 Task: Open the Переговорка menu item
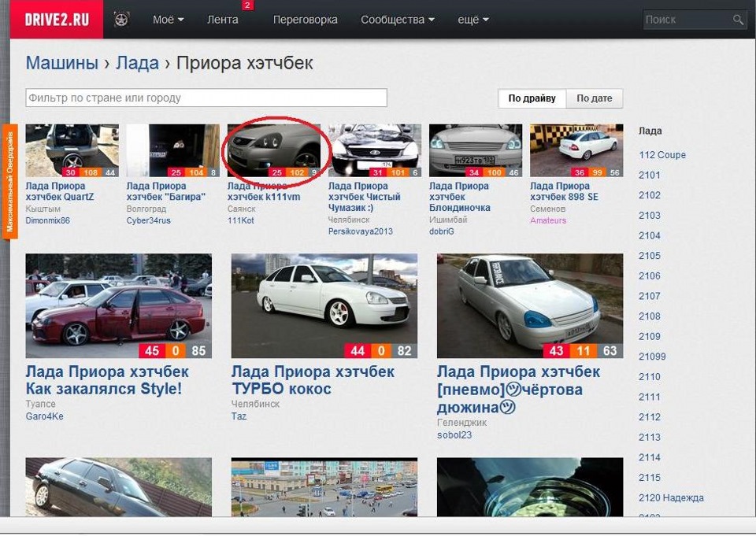(x=306, y=20)
